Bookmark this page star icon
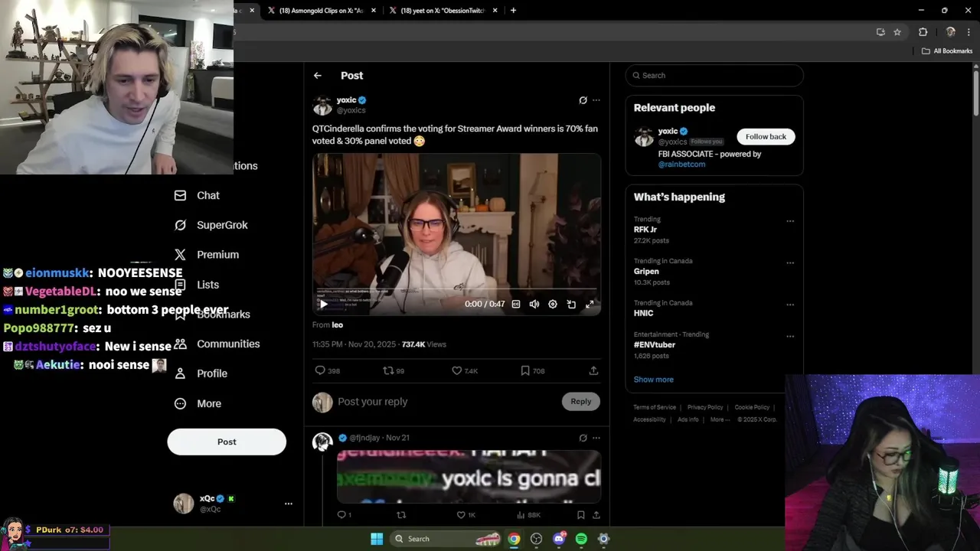Screen dimensions: 980x551 [x=897, y=32]
